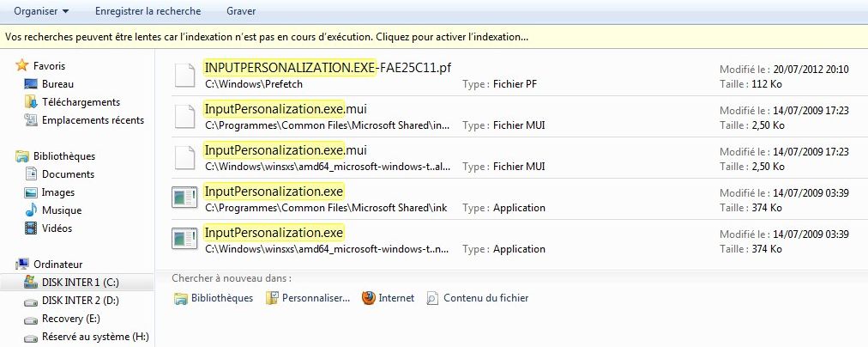Click the DISK INTER 2 (D:) drive icon

pyautogui.click(x=31, y=301)
